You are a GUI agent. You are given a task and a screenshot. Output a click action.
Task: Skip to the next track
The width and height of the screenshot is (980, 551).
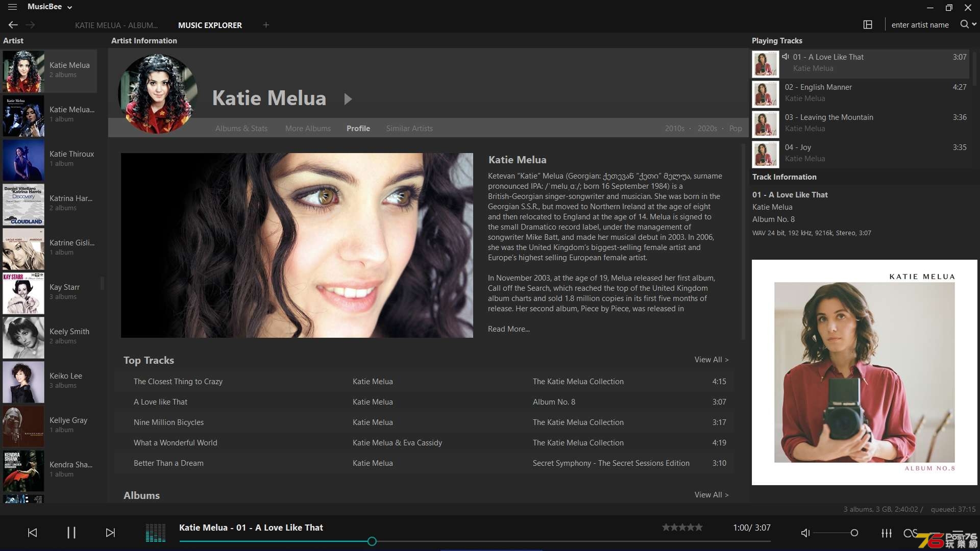(x=110, y=533)
